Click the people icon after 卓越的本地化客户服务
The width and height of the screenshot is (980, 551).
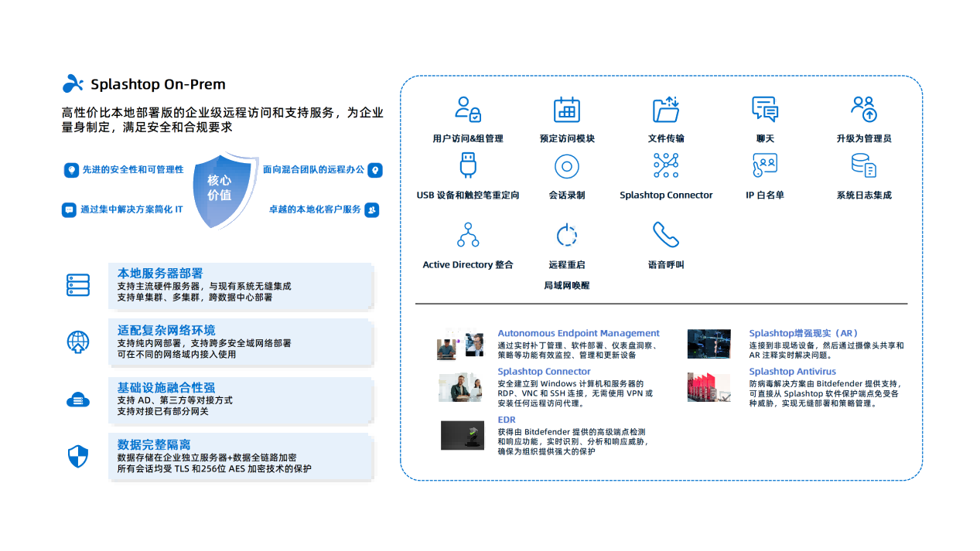372,209
